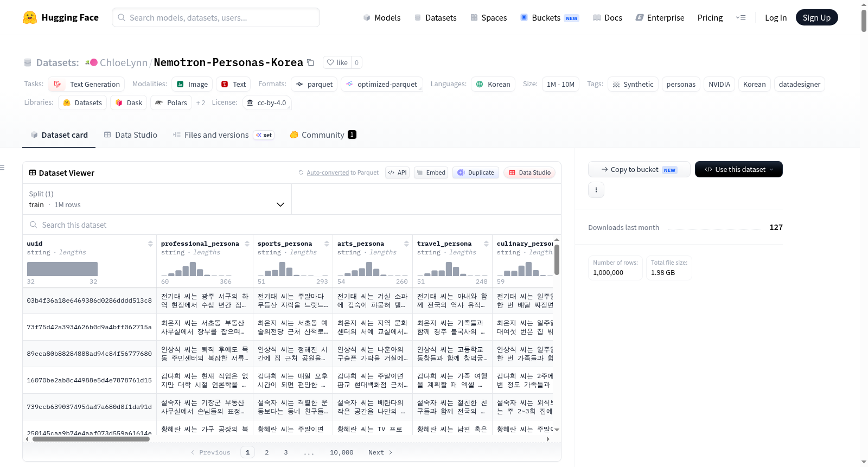Filter by the Text modality tag

tap(234, 84)
